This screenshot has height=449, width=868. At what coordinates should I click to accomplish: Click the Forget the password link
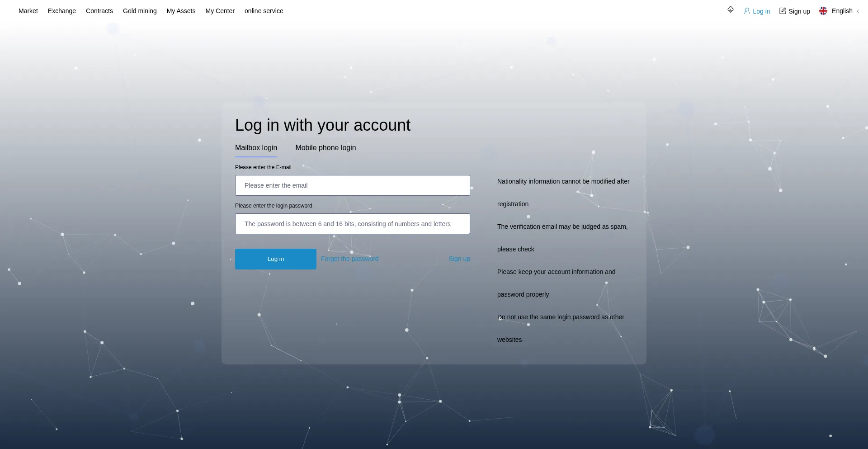tap(349, 259)
